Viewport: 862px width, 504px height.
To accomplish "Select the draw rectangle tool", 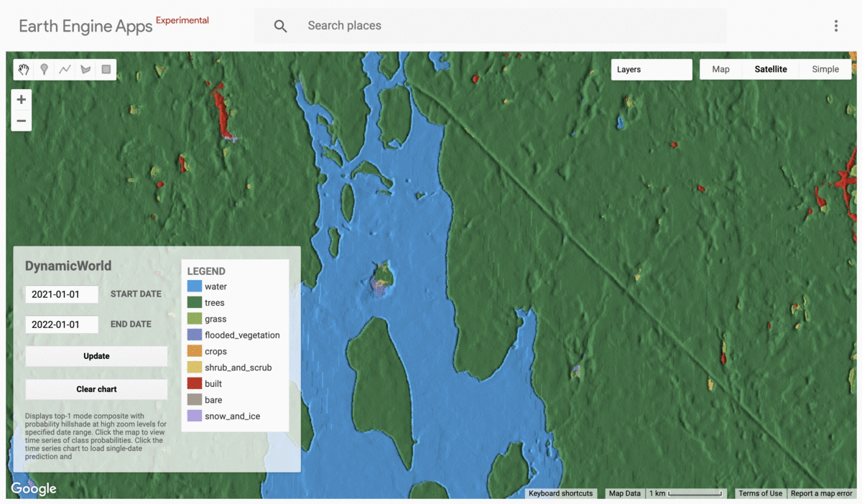I will (106, 70).
